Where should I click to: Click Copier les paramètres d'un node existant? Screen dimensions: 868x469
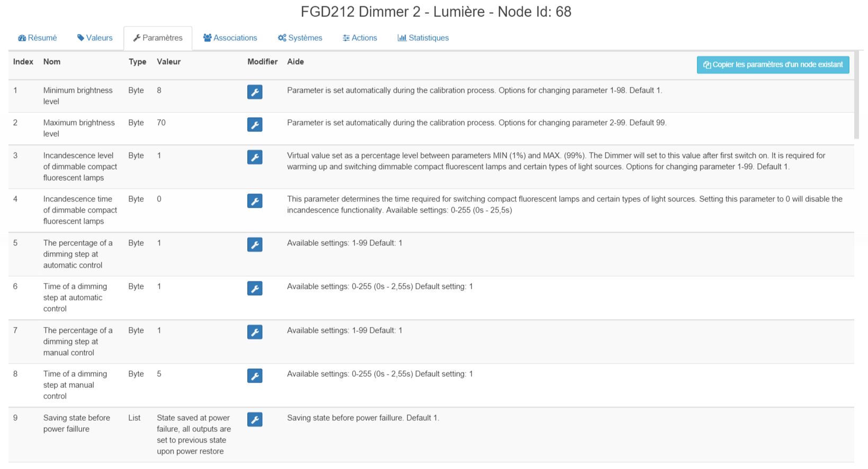773,65
